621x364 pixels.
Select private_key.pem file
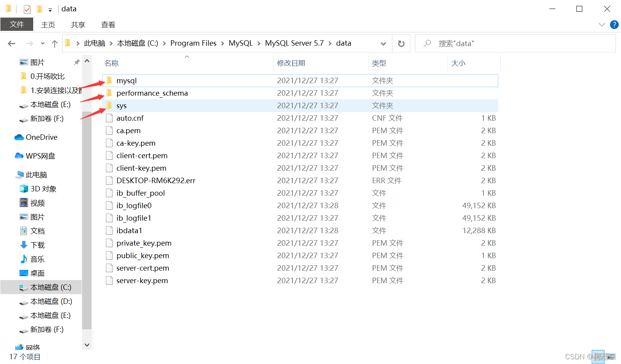pos(300,243)
